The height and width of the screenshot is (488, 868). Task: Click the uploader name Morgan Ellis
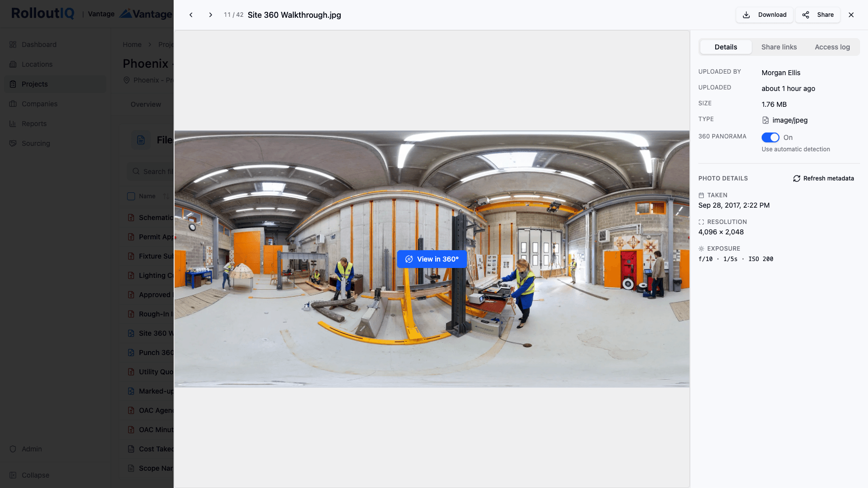point(781,73)
